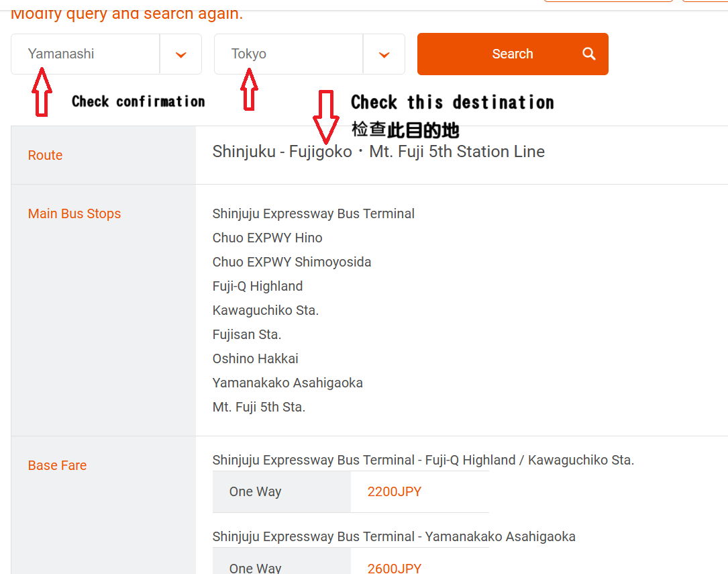This screenshot has height=574, width=728.
Task: Click the 'Base Fare' row label
Action: pyautogui.click(x=57, y=465)
